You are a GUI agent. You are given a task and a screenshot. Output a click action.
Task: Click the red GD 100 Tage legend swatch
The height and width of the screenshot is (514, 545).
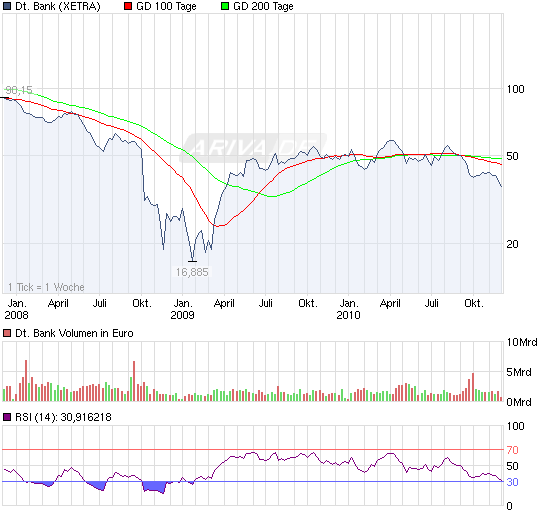pos(128,6)
